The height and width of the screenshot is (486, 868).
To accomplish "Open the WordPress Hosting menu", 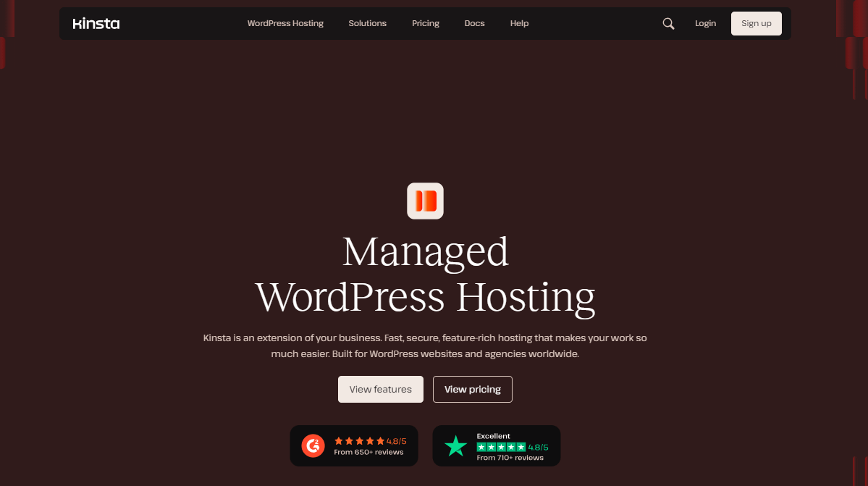I will click(x=285, y=23).
